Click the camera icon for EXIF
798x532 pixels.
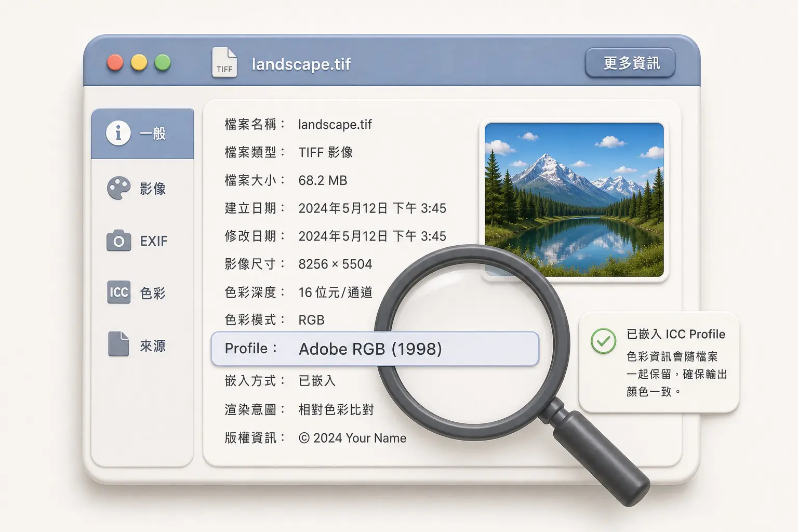tap(118, 241)
